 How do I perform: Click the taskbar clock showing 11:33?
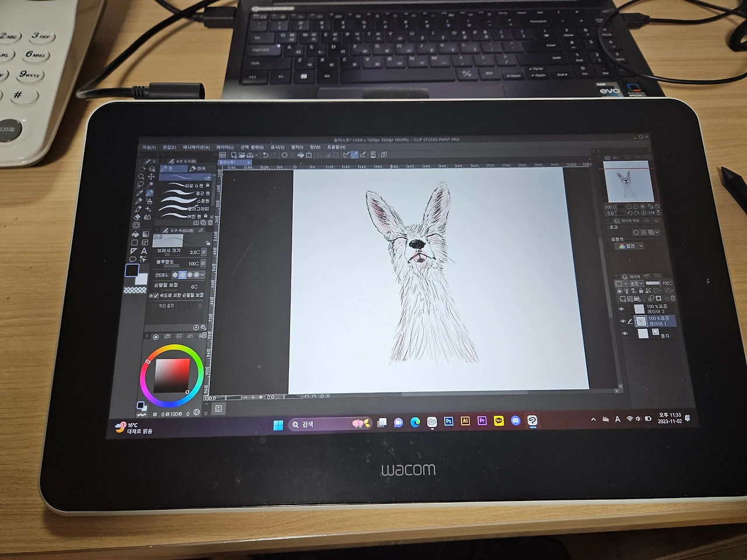tap(669, 418)
